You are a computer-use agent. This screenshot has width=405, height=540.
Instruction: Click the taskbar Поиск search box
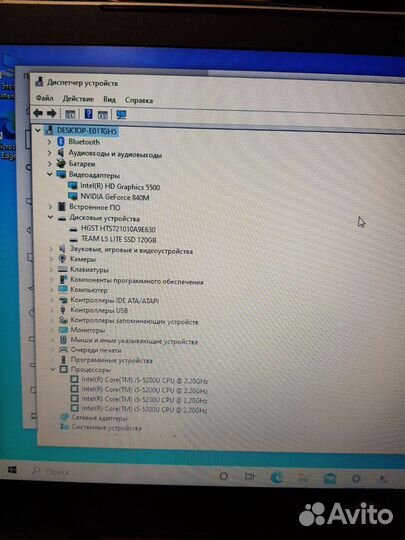click(57, 471)
